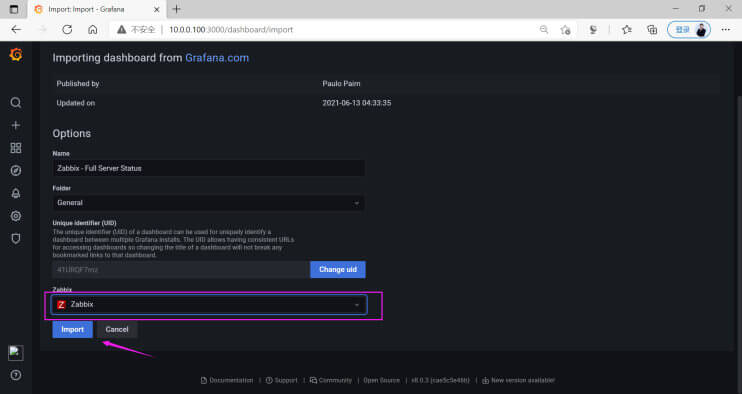Open the Dashboards grid icon

tap(16, 148)
